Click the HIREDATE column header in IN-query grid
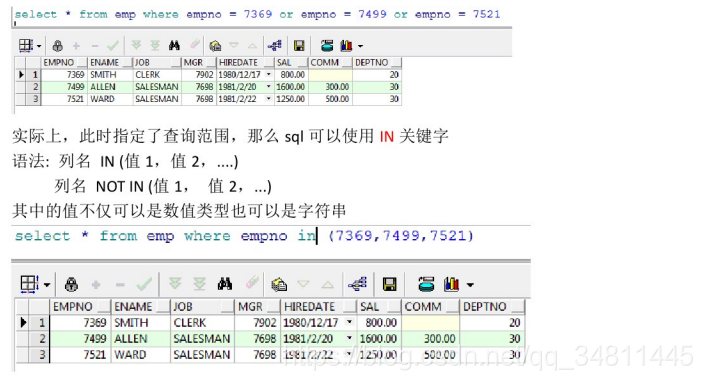The height and width of the screenshot is (380, 703). pos(318,307)
